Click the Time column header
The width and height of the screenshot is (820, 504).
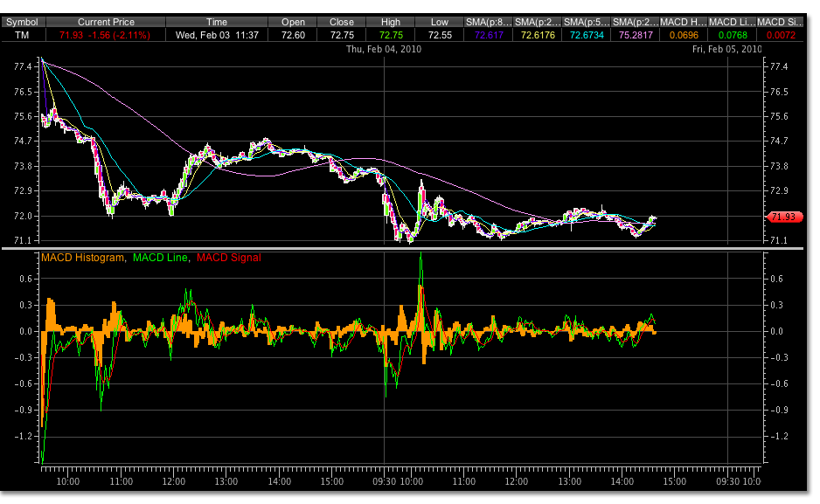point(217,22)
